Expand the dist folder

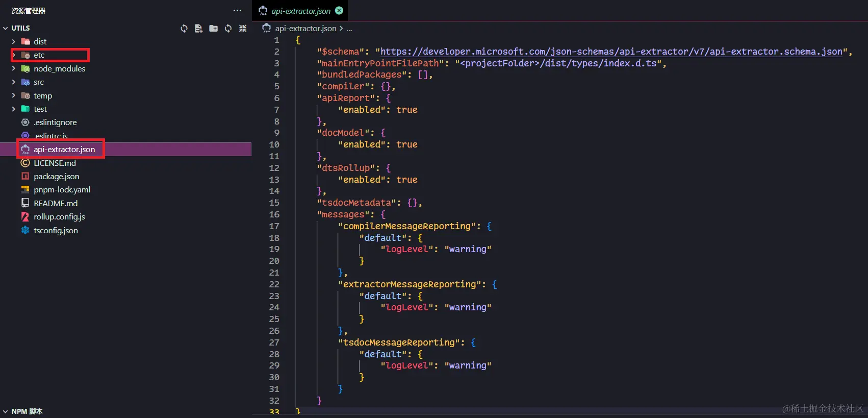[14, 41]
